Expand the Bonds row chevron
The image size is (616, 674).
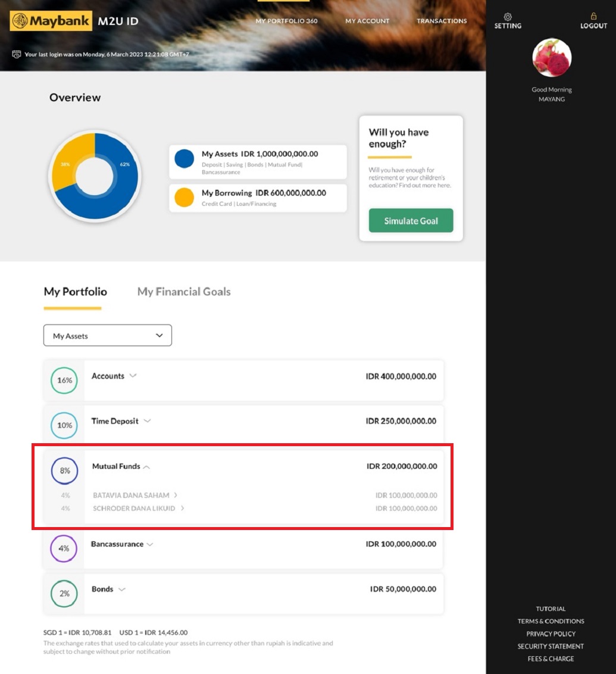click(122, 590)
